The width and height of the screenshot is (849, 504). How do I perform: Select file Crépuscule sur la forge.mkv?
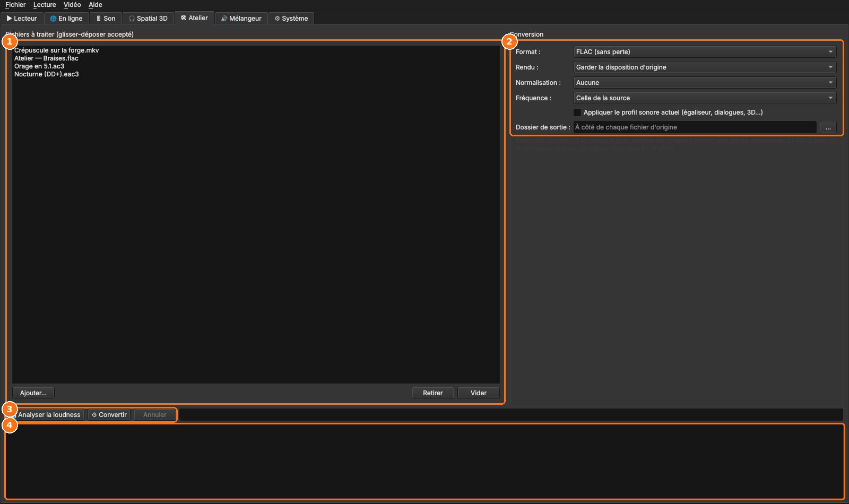pos(256,50)
